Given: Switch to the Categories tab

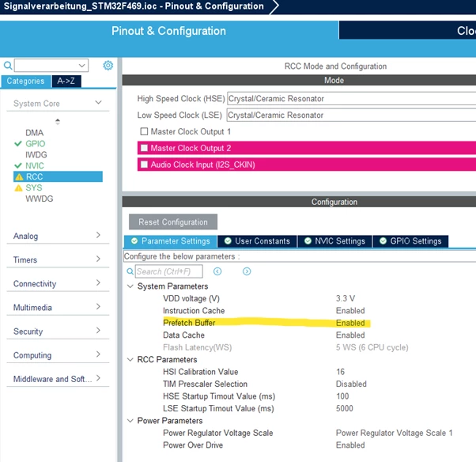Looking at the screenshot, I should coord(26,81).
